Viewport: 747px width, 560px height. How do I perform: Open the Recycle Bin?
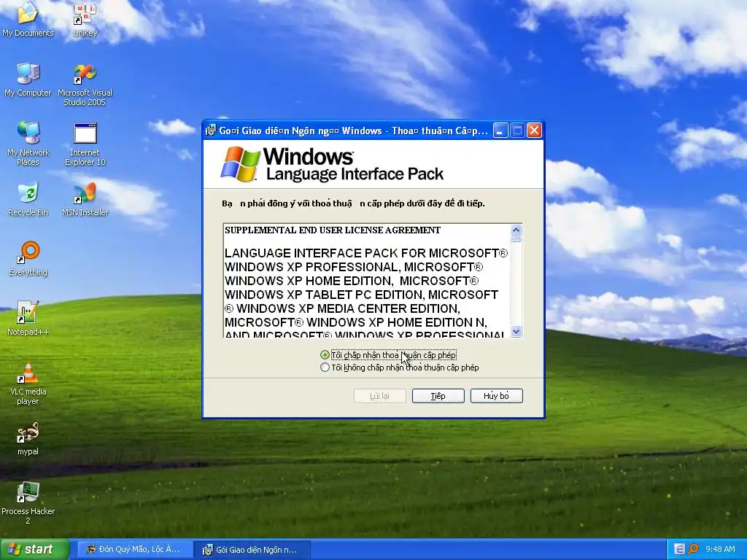(x=28, y=199)
